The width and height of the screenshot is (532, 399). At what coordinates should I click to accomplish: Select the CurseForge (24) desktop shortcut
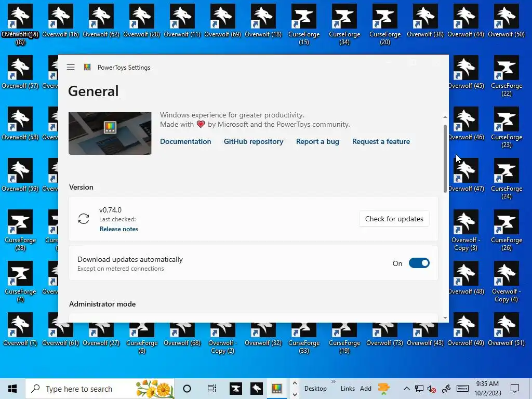coord(506,179)
